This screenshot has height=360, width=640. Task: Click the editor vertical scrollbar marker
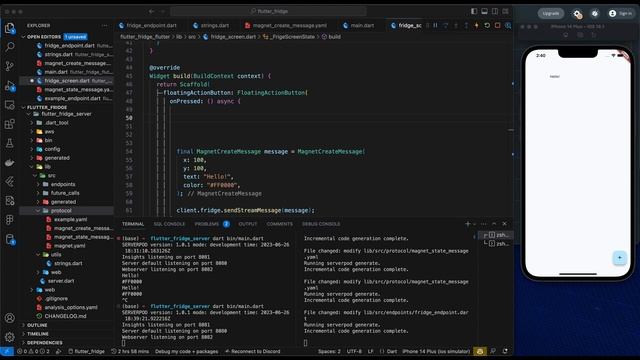pyautogui.click(x=511, y=130)
